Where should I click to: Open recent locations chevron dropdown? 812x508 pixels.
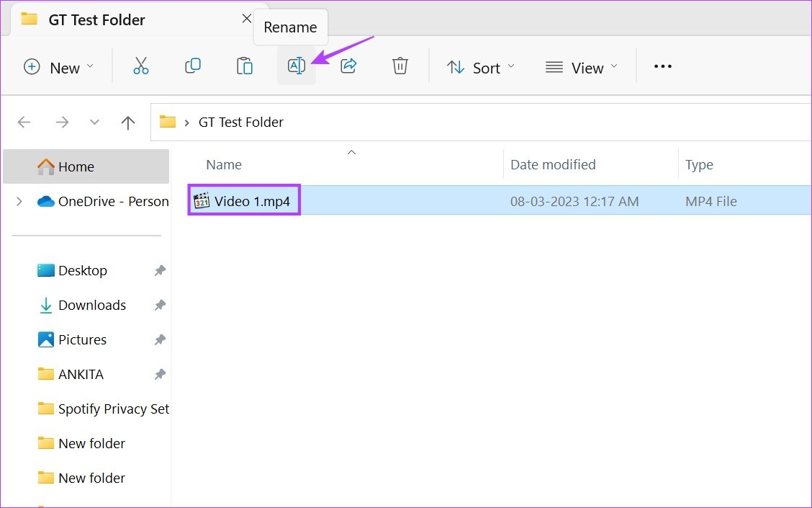[94, 122]
